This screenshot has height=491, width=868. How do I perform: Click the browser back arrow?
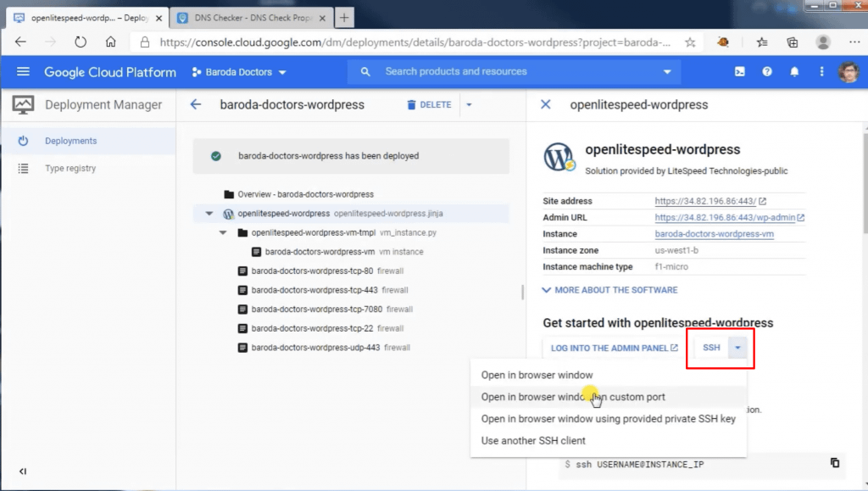click(x=20, y=42)
